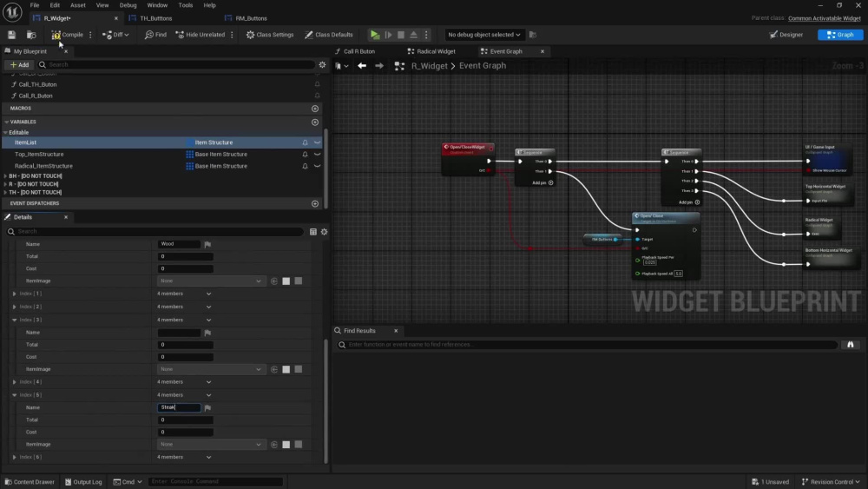868x489 pixels.
Task: Click the Save blueprint icon
Action: tap(11, 35)
